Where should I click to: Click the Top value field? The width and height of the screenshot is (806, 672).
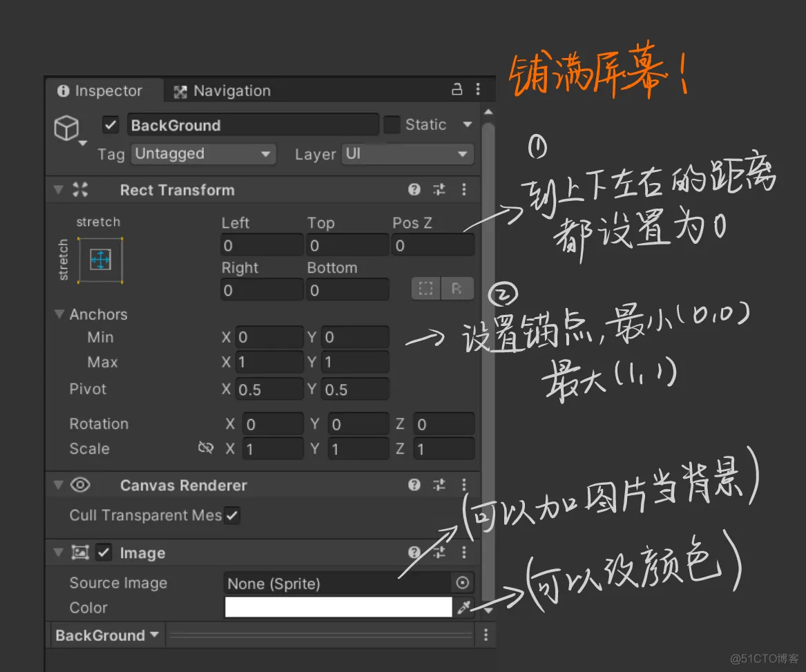pyautogui.click(x=347, y=245)
